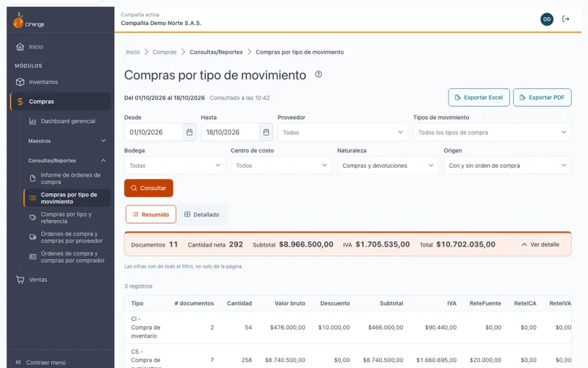The width and height of the screenshot is (588, 368).
Task: Open Órdenes de compra y compras por proveedor
Action: click(67, 237)
